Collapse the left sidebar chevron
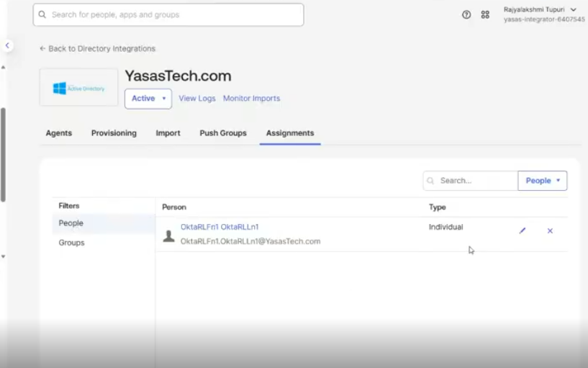This screenshot has height=368, width=588. [7, 45]
